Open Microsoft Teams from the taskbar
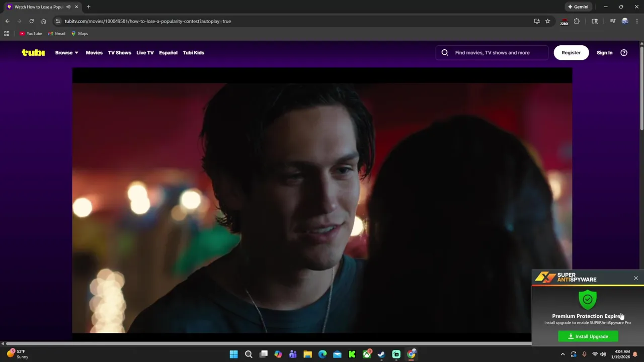Viewport: 644px width, 362px height. (x=293, y=354)
